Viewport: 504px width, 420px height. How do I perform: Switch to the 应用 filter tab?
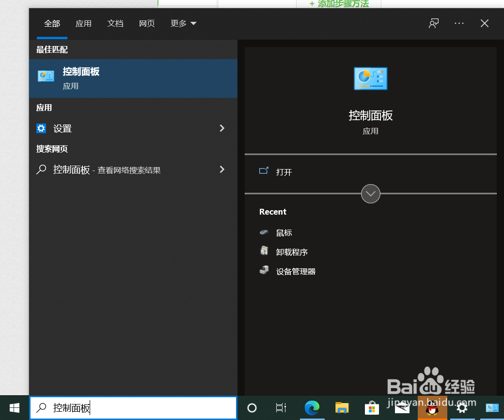tap(83, 23)
